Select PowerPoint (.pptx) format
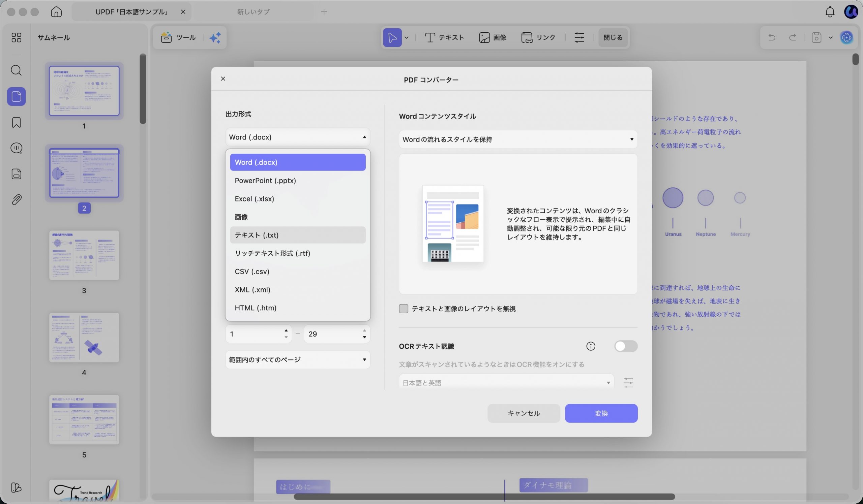 coord(298,181)
